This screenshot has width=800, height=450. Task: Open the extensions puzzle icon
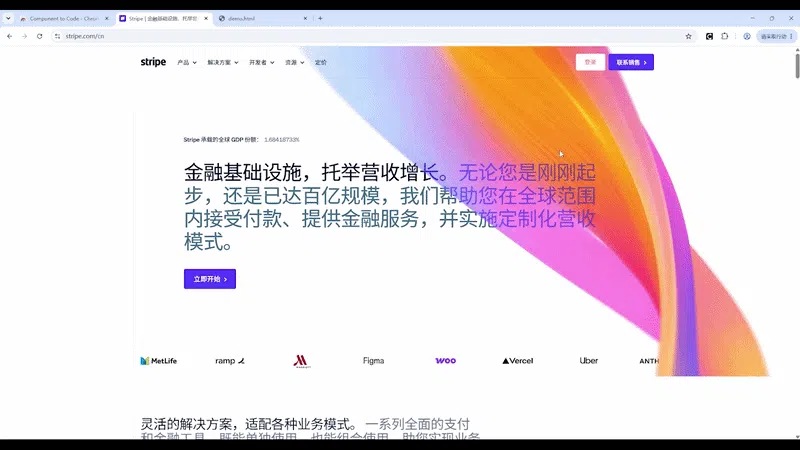724,36
